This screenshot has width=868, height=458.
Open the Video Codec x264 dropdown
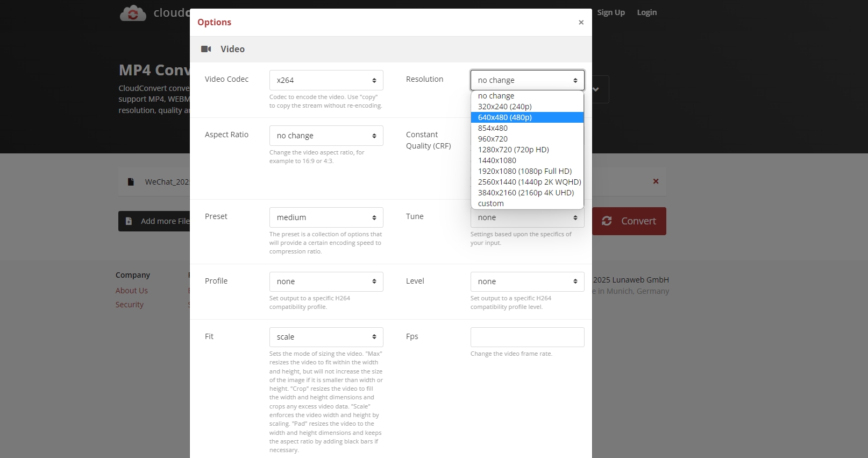pos(326,80)
